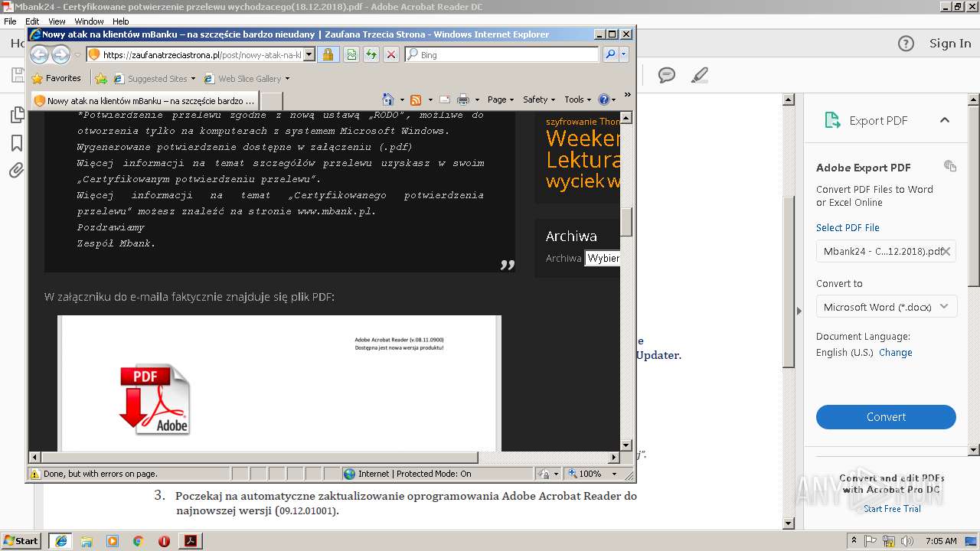Viewport: 980px width, 551px height.
Task: Refresh the page in Internet Explorer
Action: click(x=371, y=54)
